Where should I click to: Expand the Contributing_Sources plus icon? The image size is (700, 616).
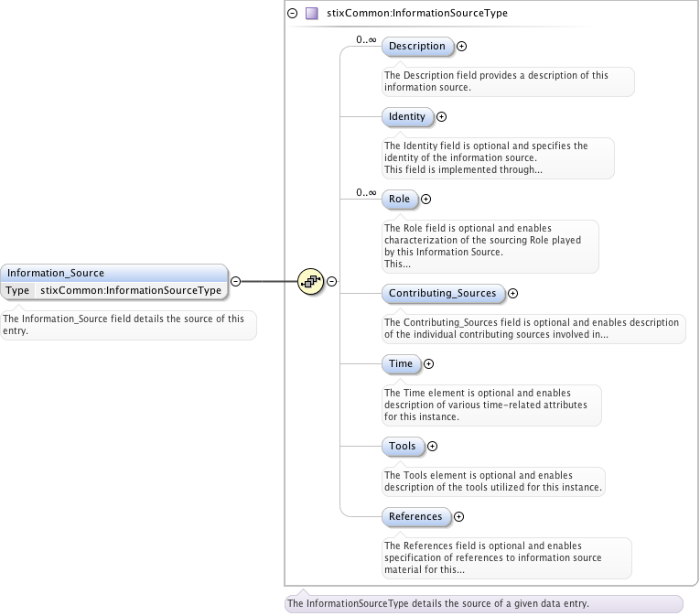pyautogui.click(x=512, y=294)
